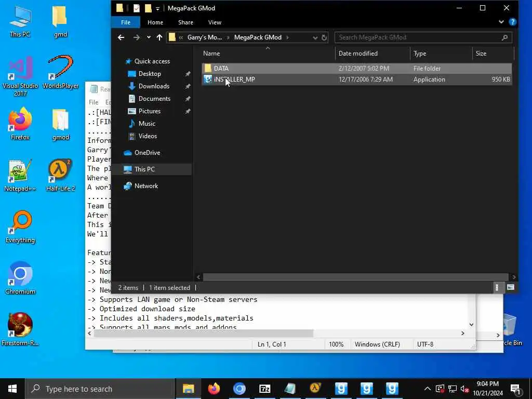The height and width of the screenshot is (399, 532).
Task: Open the Share ribbon tab
Action: pyautogui.click(x=185, y=22)
